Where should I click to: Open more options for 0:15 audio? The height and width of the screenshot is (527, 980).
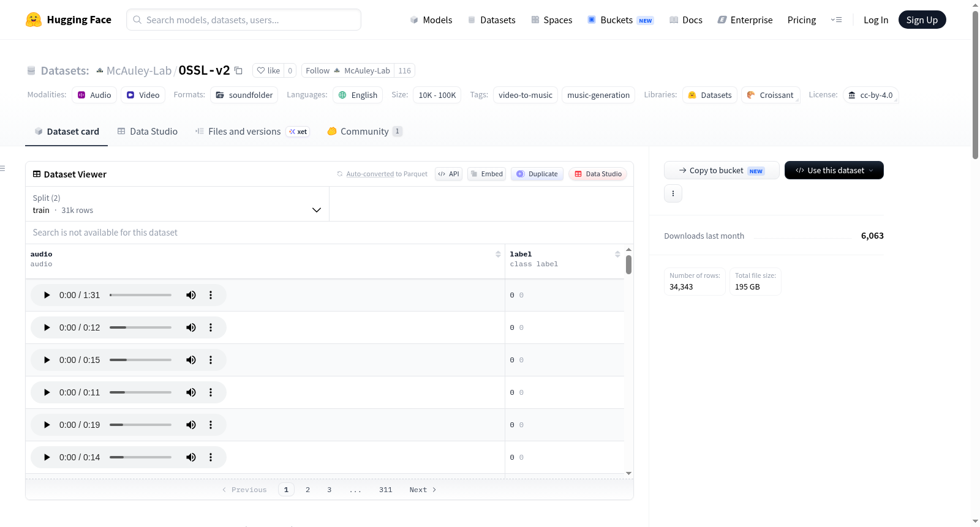[211, 360]
